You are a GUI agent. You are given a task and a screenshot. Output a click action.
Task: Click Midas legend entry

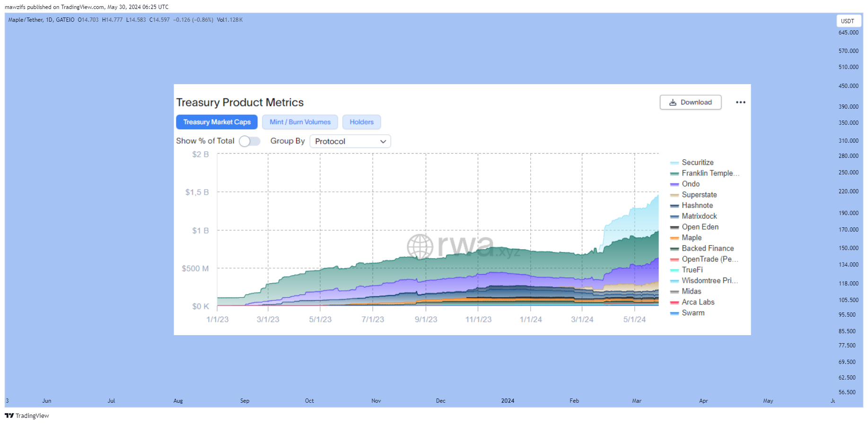[x=686, y=292]
